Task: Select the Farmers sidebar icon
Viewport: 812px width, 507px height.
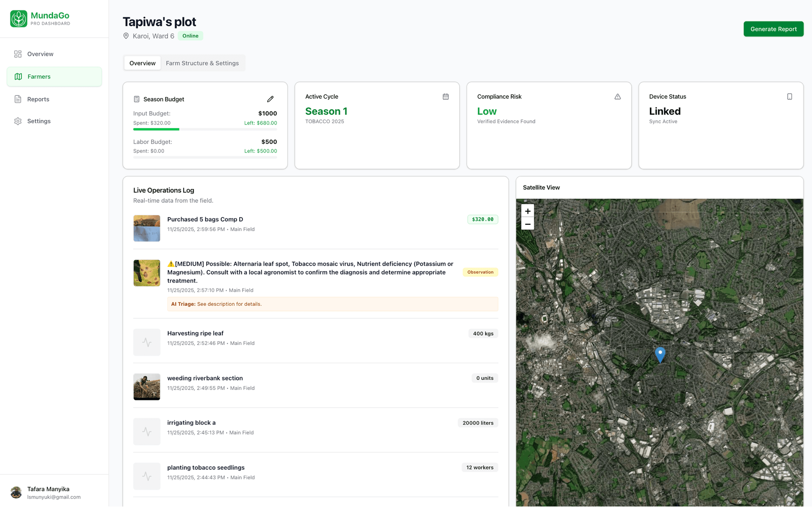Action: pos(18,76)
